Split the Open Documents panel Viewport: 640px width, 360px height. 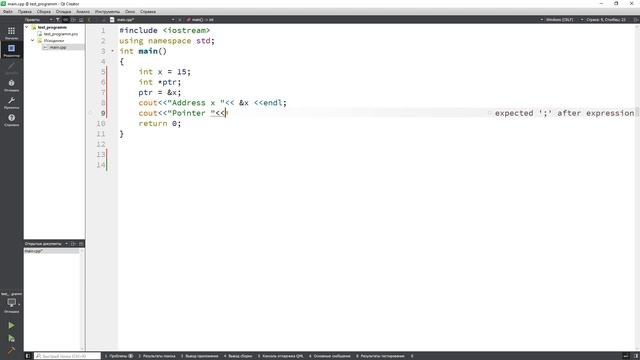tap(73, 244)
